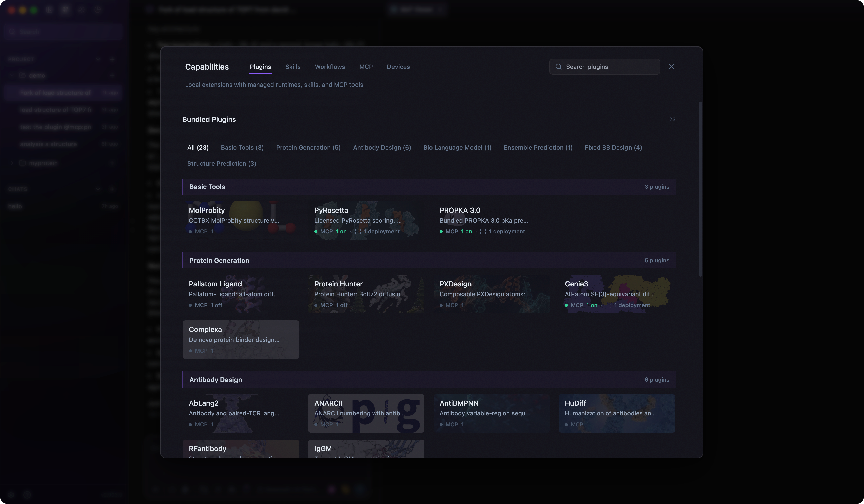Filter by Fixed BB Design (4)
This screenshot has width=864, height=504.
(613, 148)
